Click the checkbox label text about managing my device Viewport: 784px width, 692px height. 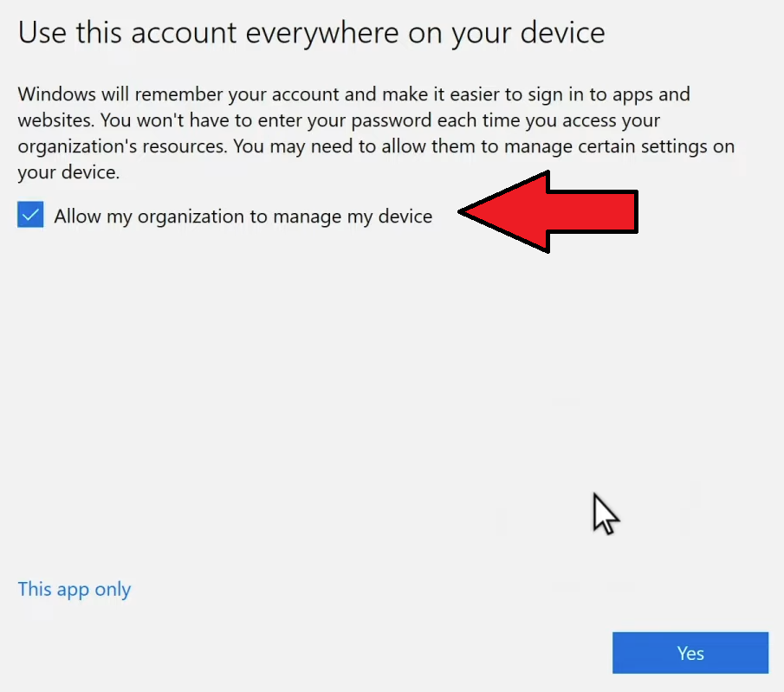(x=243, y=217)
